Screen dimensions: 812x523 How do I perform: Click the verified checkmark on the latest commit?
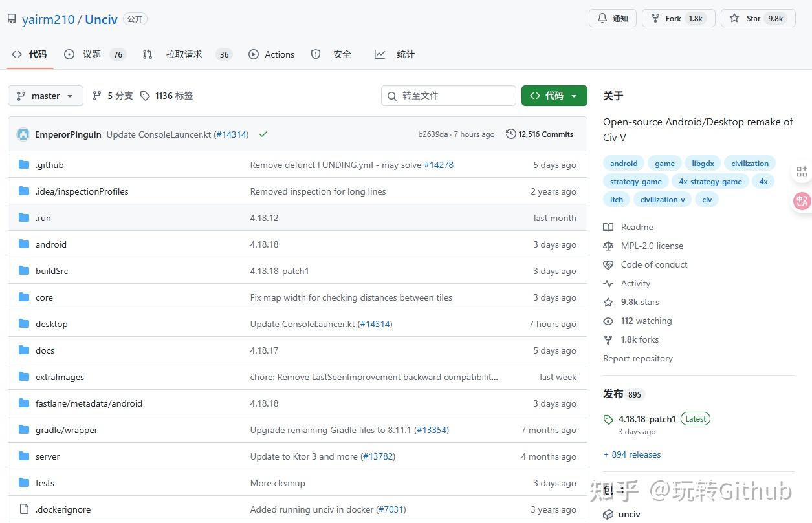click(263, 134)
